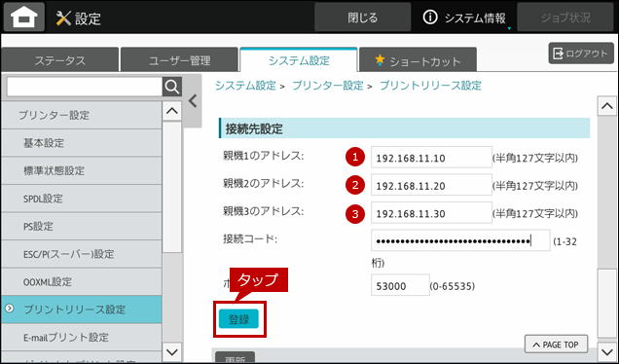Click main panel scroll-up arrow
The width and height of the screenshot is (619, 364).
(606, 106)
